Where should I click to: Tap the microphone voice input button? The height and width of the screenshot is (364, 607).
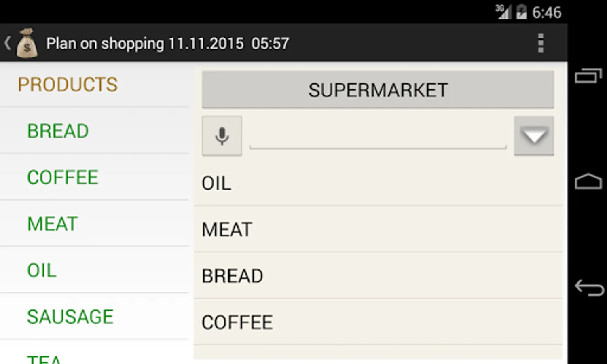click(222, 136)
